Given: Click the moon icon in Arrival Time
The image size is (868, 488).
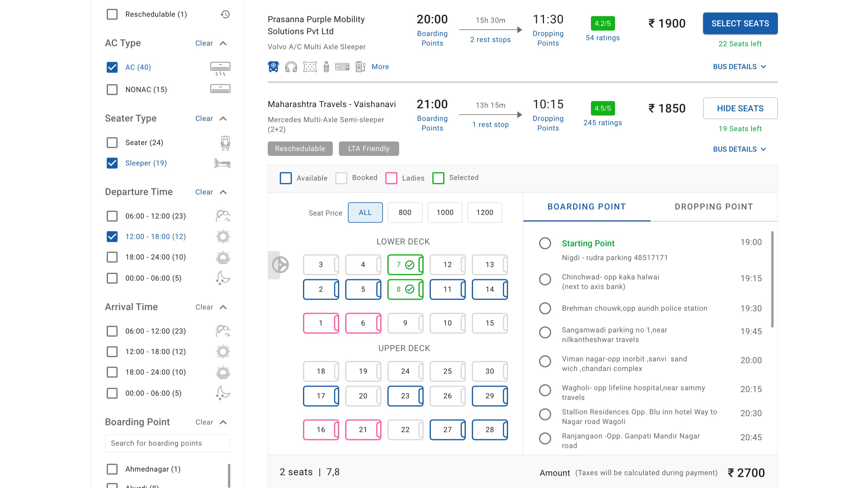Looking at the screenshot, I should click(223, 393).
